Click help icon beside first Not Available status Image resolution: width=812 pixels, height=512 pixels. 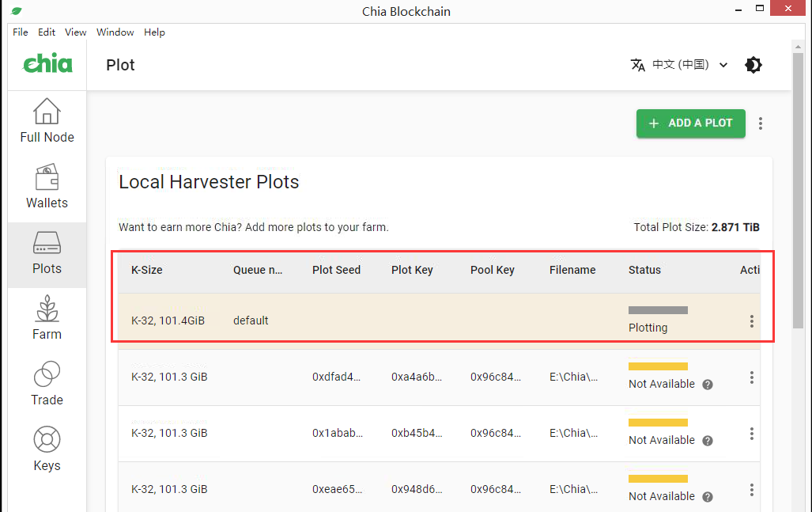(708, 385)
